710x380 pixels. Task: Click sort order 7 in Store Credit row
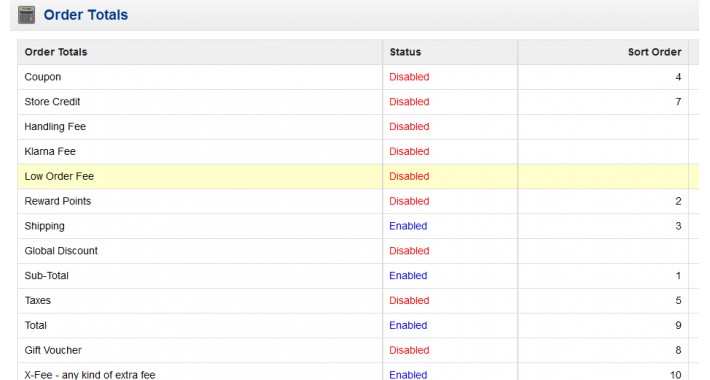(x=678, y=101)
